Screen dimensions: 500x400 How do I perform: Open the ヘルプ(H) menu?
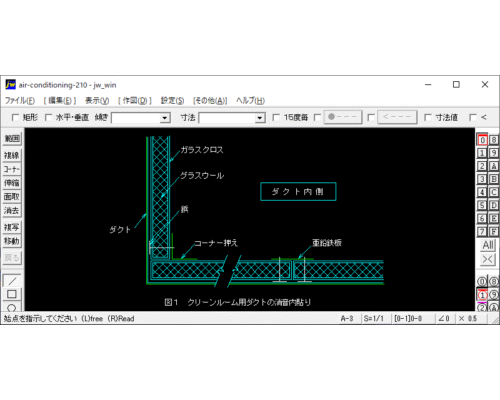pos(250,100)
